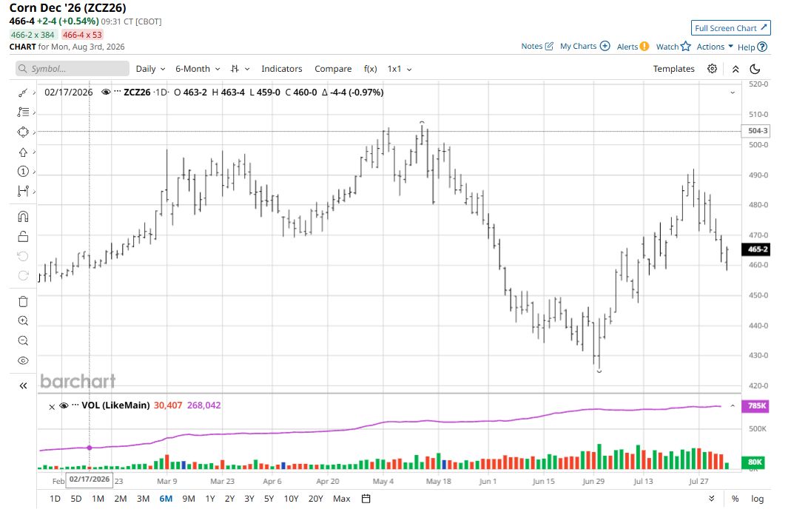Toggle VOL indicator visibility eye
This screenshot has height=532, width=791.
(x=64, y=405)
